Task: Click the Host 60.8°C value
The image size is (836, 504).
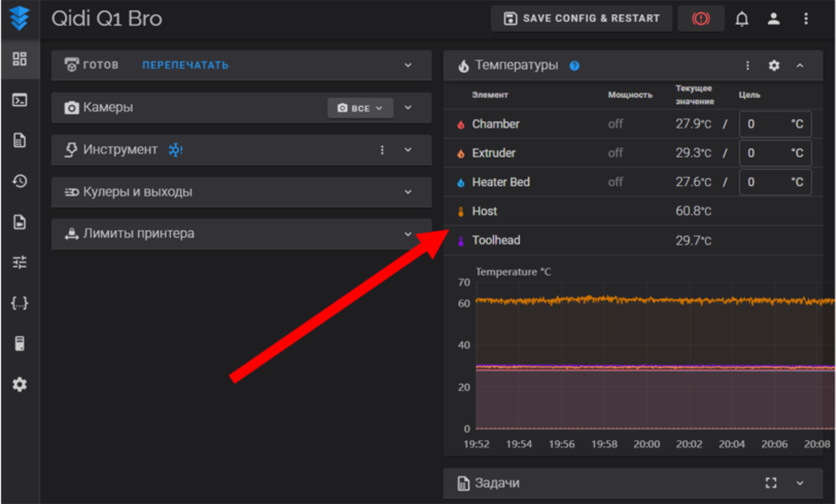Action: coord(693,211)
